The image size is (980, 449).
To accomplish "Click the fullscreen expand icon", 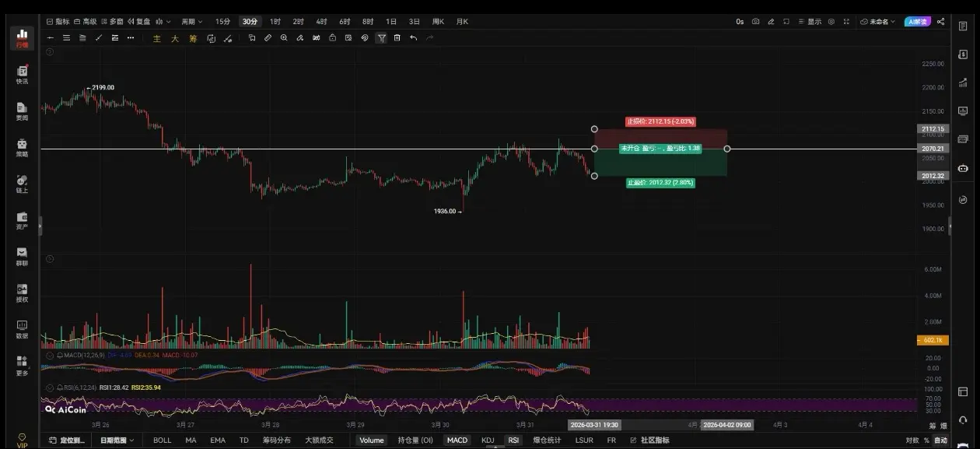I will click(x=846, y=22).
